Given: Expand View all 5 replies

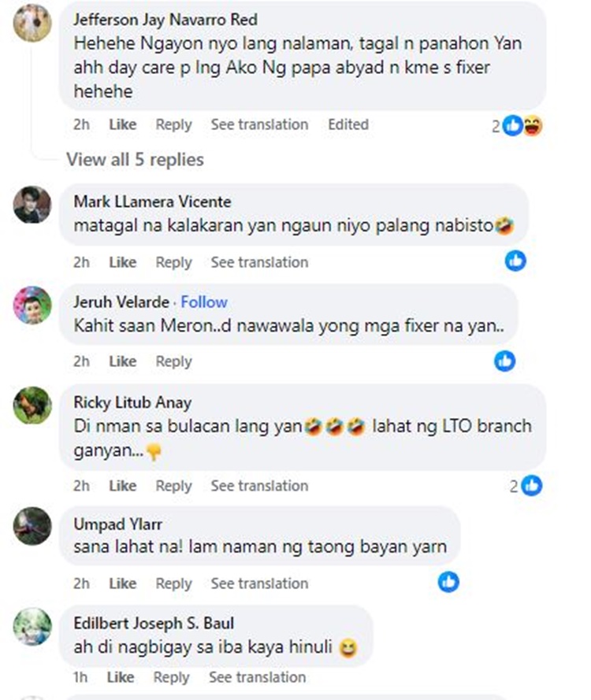Looking at the screenshot, I should [x=135, y=159].
